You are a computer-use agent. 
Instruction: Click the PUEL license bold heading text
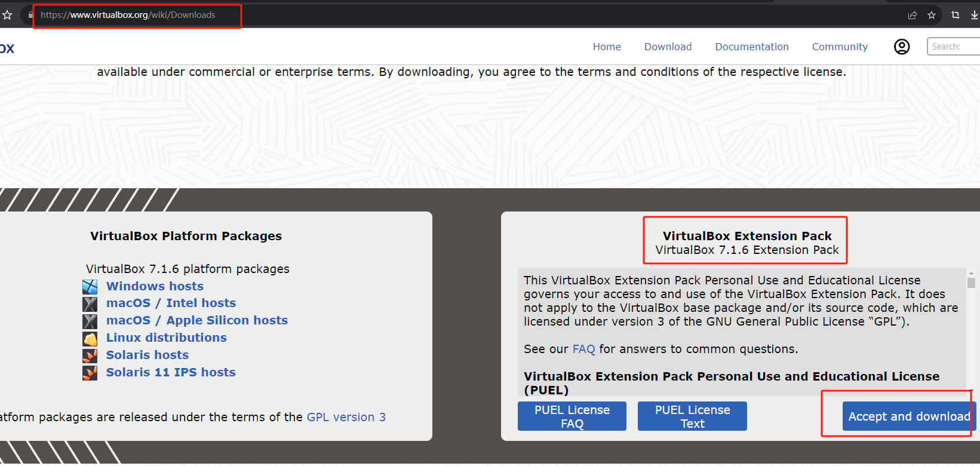point(732,383)
